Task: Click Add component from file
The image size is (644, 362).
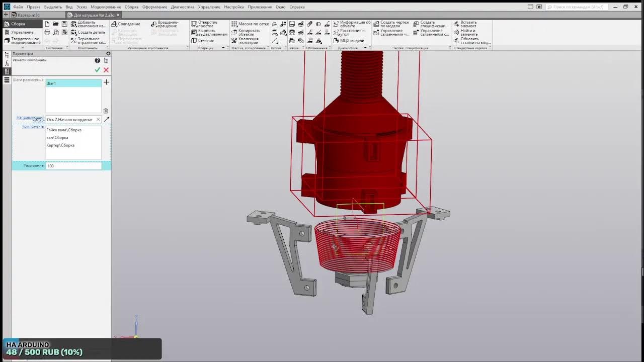Action: [88, 24]
